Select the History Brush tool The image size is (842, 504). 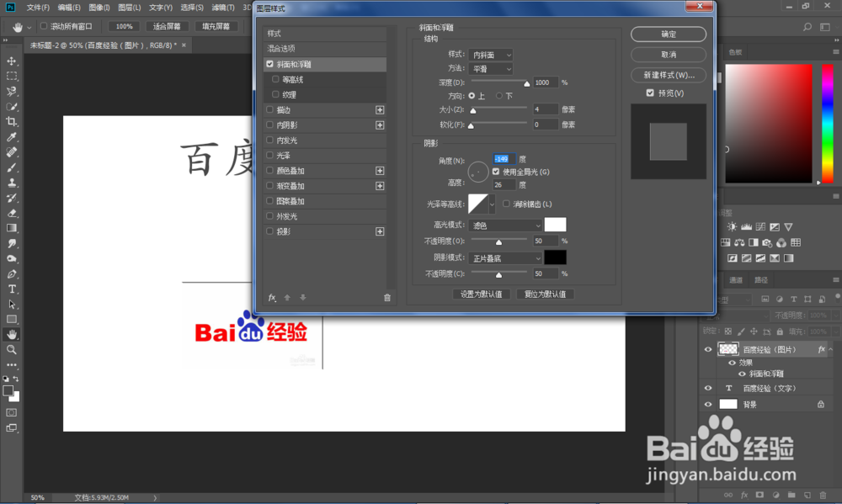pyautogui.click(x=11, y=198)
